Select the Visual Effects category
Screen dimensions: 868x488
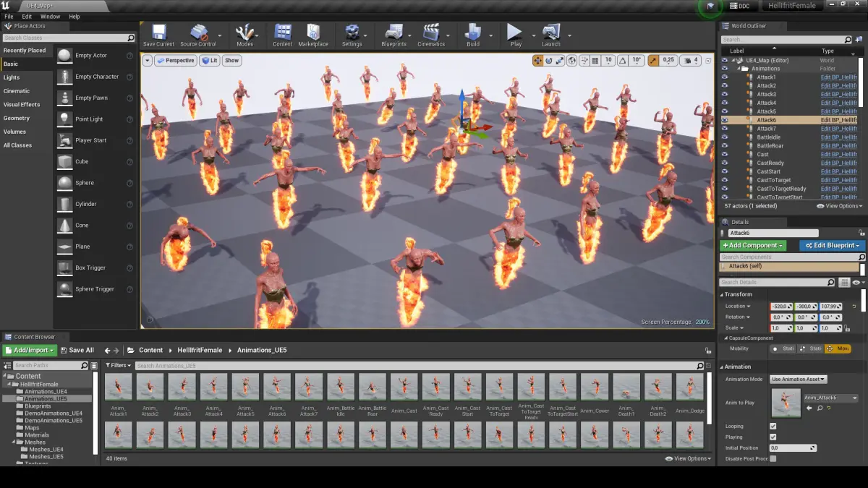pos(26,105)
